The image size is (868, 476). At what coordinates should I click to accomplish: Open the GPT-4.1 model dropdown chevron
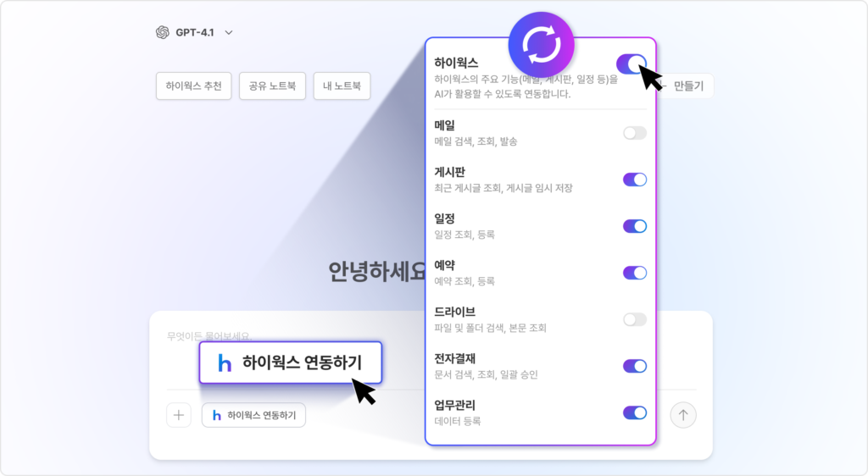(229, 33)
